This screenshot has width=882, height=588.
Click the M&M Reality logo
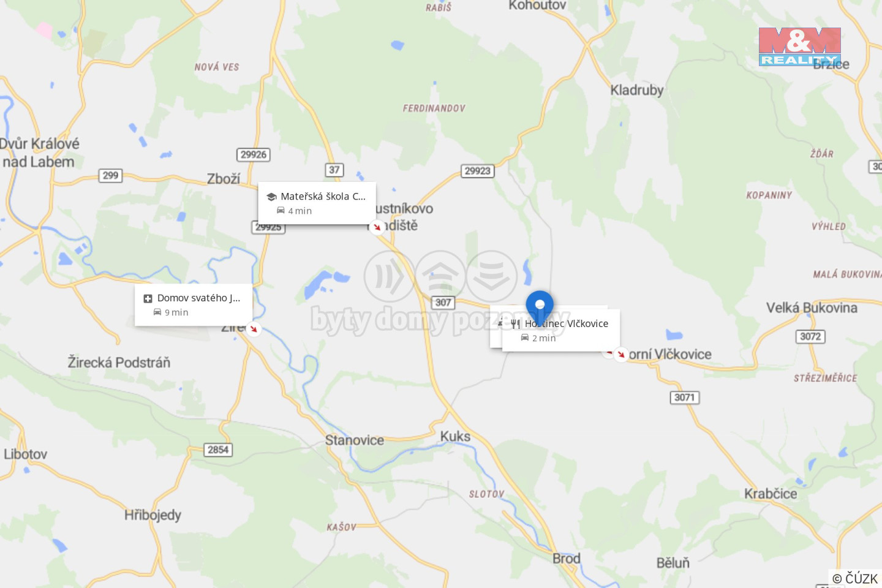point(800,47)
